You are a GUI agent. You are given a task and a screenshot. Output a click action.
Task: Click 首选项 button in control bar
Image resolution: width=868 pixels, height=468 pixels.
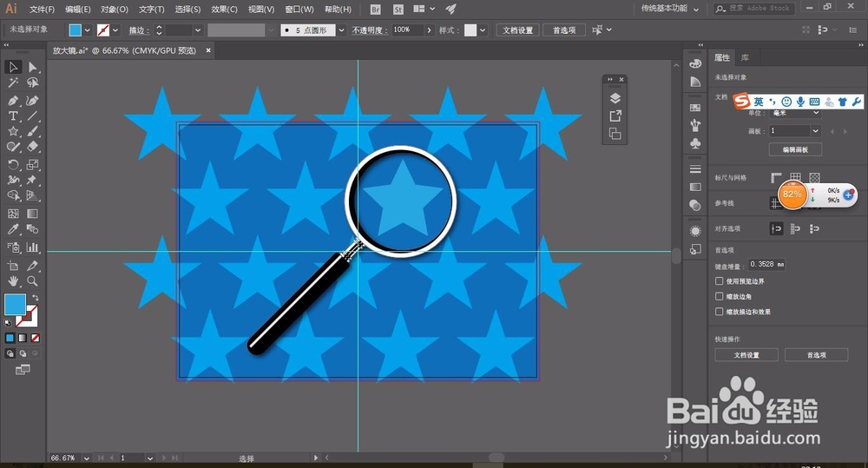coord(564,30)
